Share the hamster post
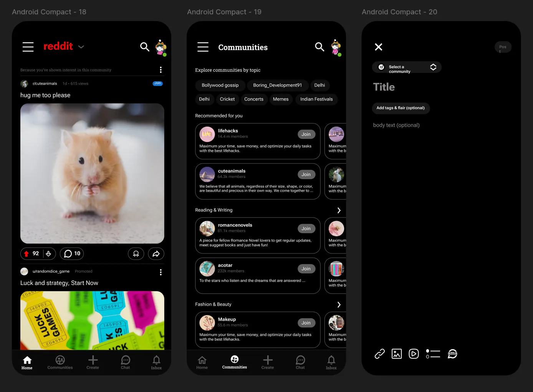This screenshot has width=533, height=392. [x=156, y=254]
